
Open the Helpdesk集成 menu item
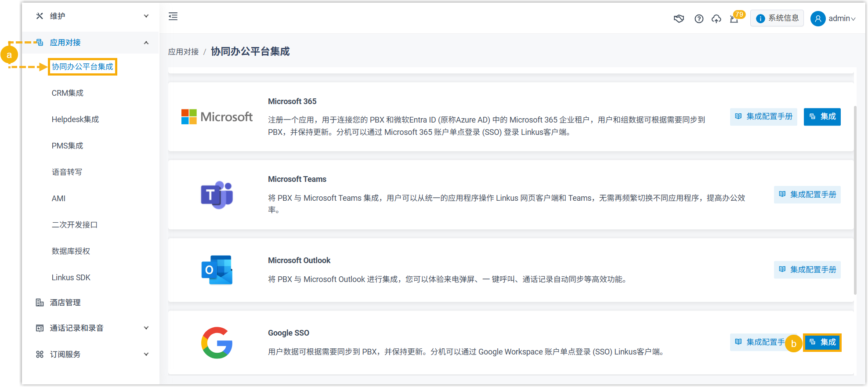[x=75, y=119]
